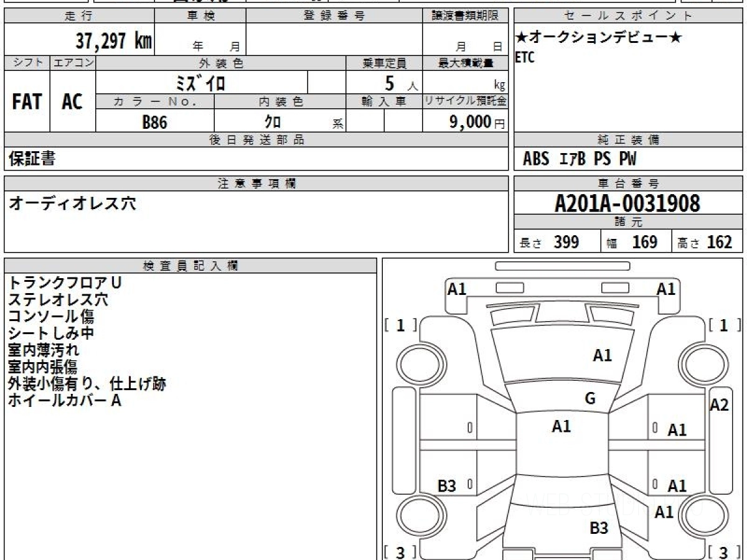The width and height of the screenshot is (747, 560).
Task: Click the A2 mark on the car diagram
Action: (x=720, y=405)
